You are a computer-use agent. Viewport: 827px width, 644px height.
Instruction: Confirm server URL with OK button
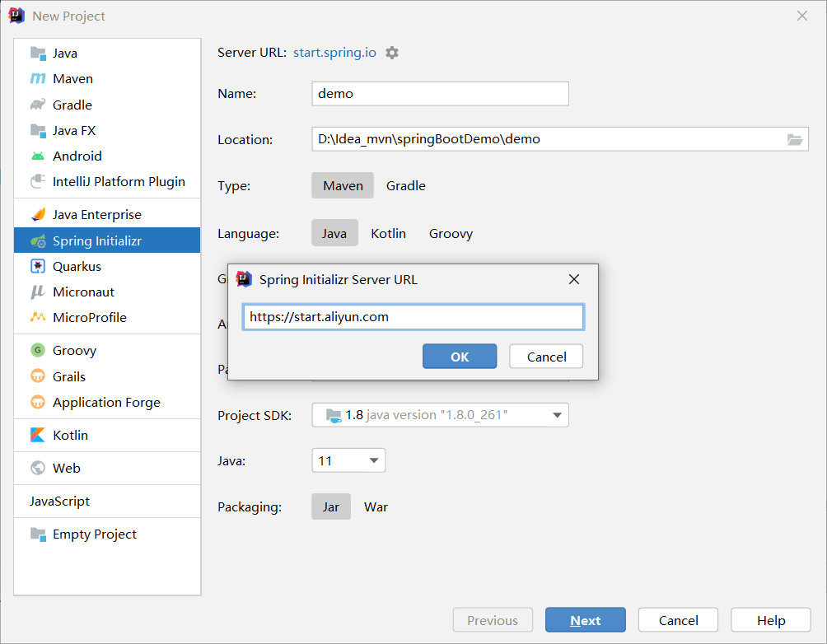pos(460,357)
